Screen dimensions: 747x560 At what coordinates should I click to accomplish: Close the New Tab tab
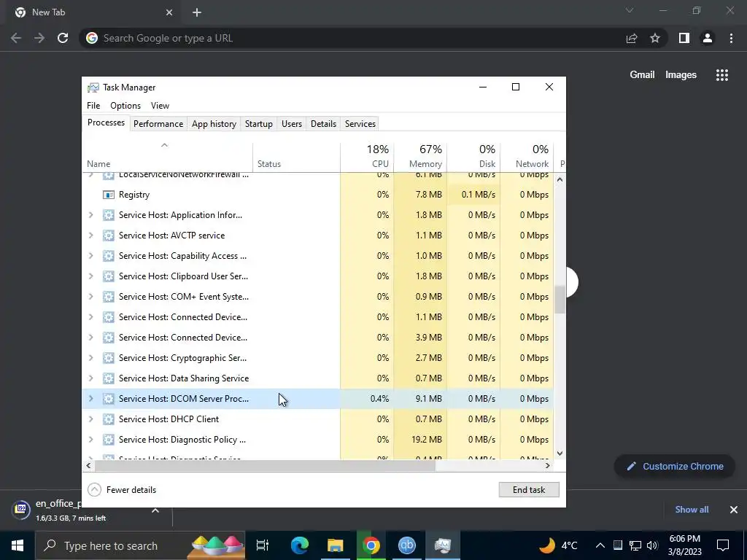point(169,12)
